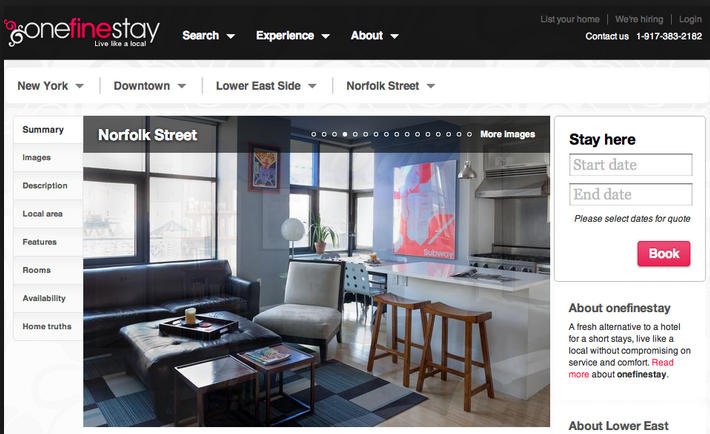Viewport: 710px width, 434px height.
Task: Switch to the Local area tab
Action: click(x=48, y=214)
